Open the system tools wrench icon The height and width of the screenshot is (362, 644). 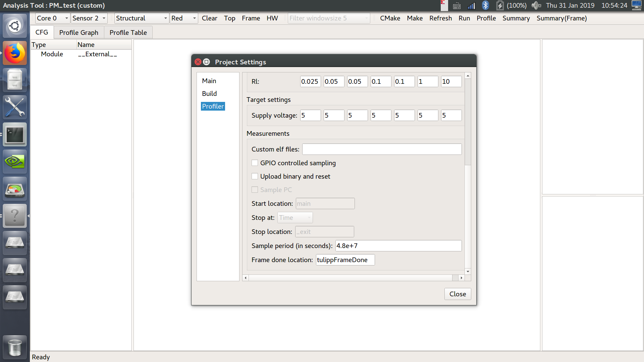pos(15,107)
